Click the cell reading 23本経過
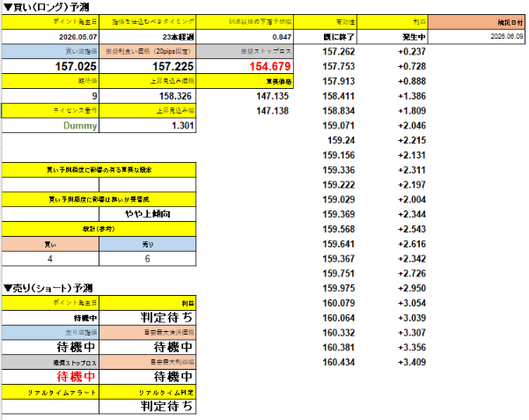The width and height of the screenshot is (529, 420). point(147,37)
